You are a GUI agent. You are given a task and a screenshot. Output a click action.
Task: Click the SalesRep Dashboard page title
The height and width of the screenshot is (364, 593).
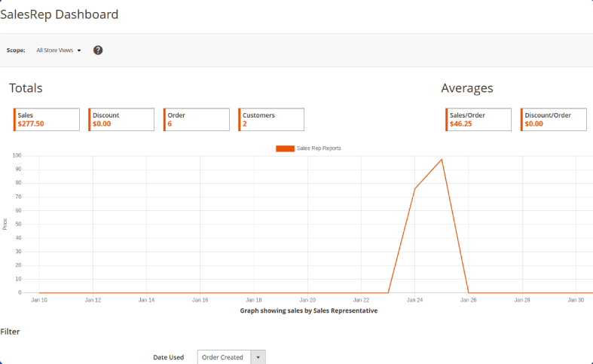pyautogui.click(x=60, y=14)
